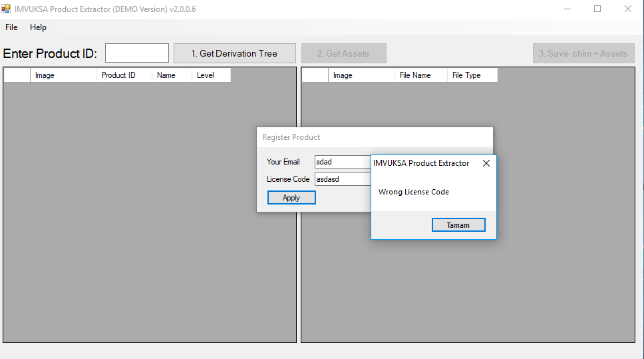Viewport: 644px width, 359px height.
Task: Click the Get Derivation Tree button
Action: pos(235,53)
